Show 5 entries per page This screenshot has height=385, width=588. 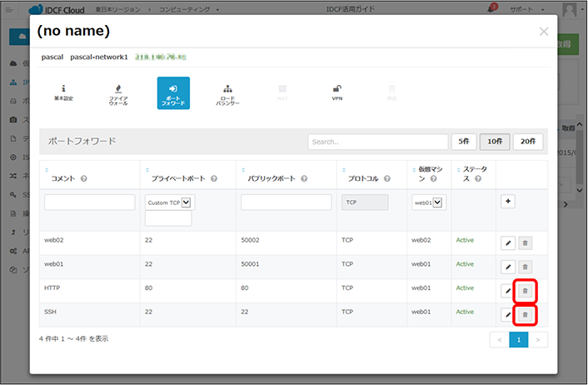point(464,142)
